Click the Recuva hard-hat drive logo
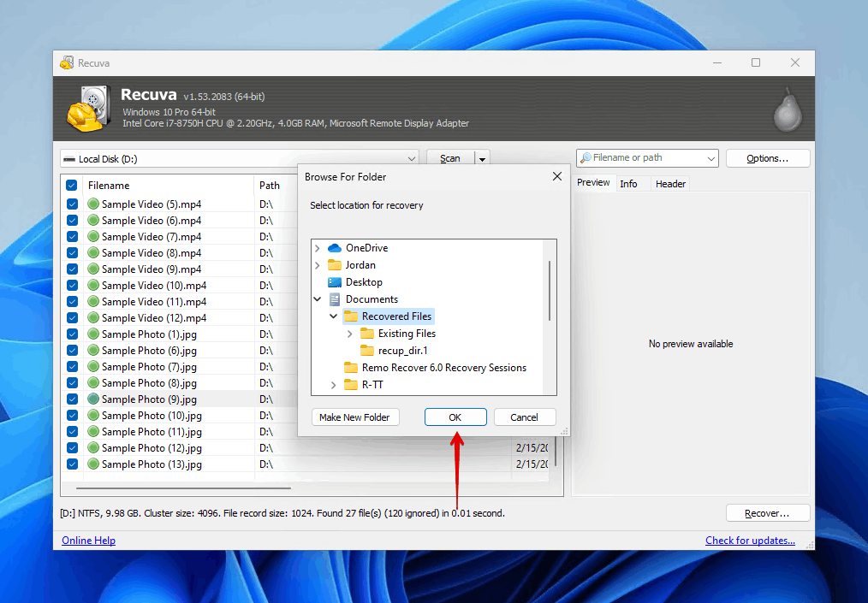 [x=88, y=109]
